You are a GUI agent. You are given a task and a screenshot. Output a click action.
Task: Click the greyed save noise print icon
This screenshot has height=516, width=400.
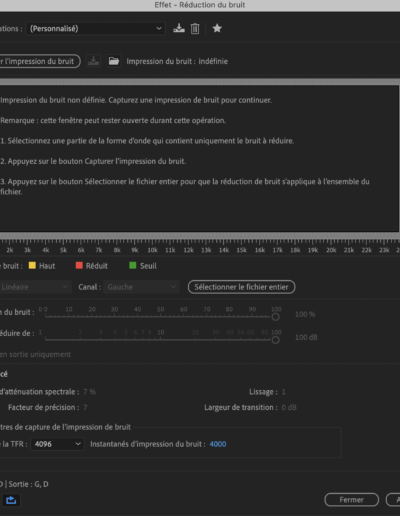pos(93,61)
